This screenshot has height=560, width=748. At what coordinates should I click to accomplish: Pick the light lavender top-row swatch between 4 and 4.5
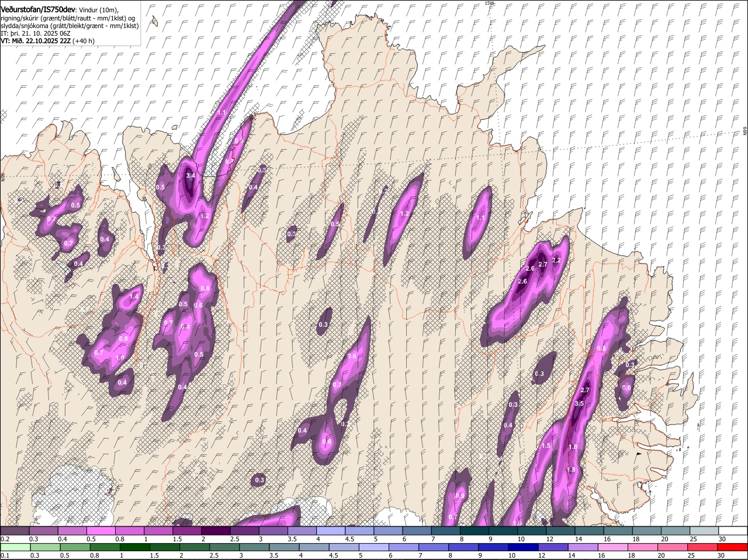click(331, 531)
